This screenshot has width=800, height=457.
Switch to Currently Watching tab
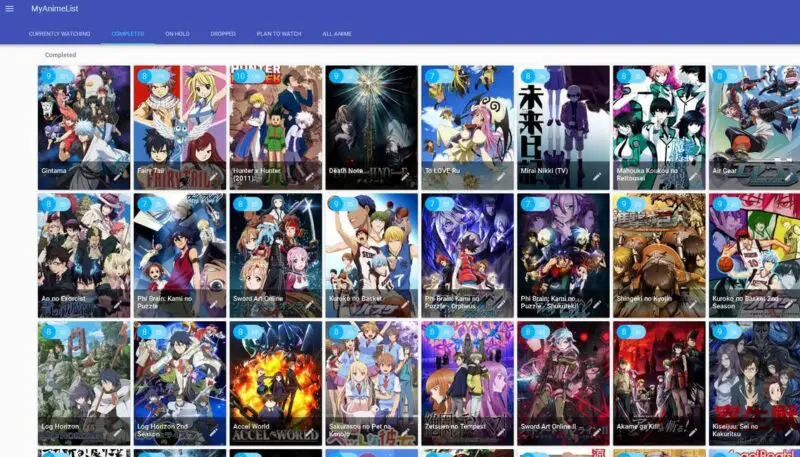click(x=60, y=34)
